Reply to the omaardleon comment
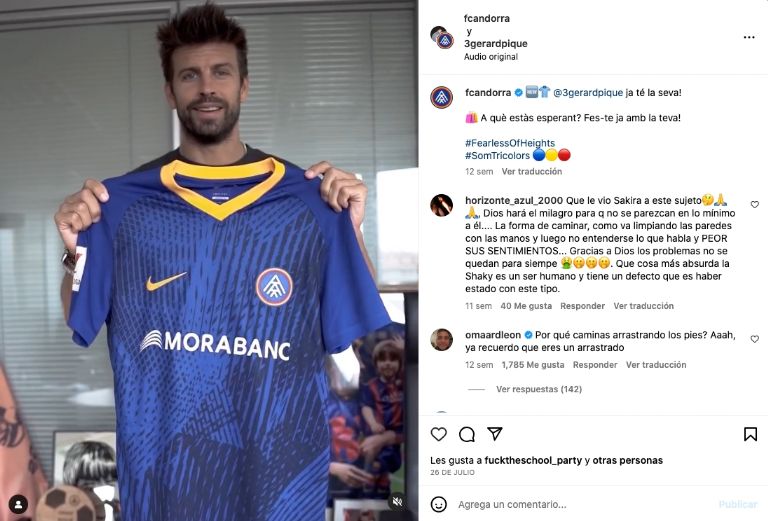This screenshot has height=521, width=768. (x=595, y=365)
